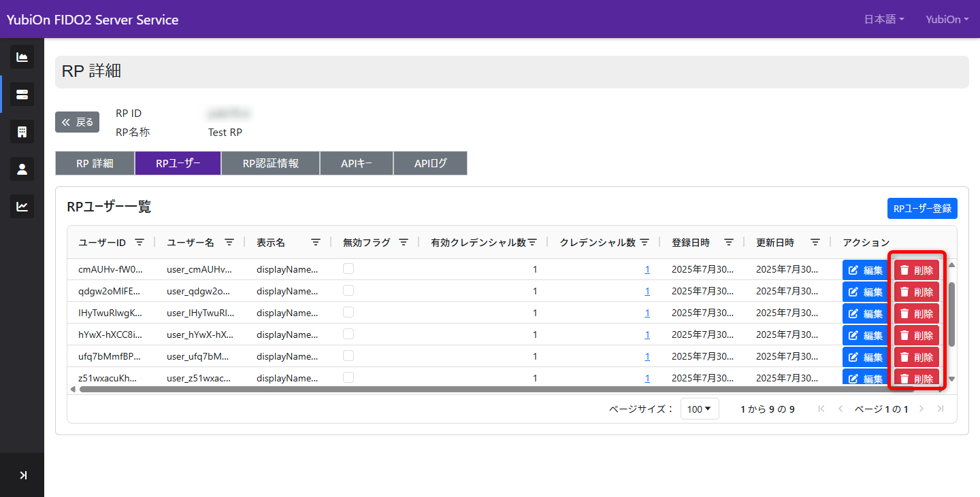
Task: Edit user IHyTwuRIwgK with 編集 button
Action: click(866, 313)
